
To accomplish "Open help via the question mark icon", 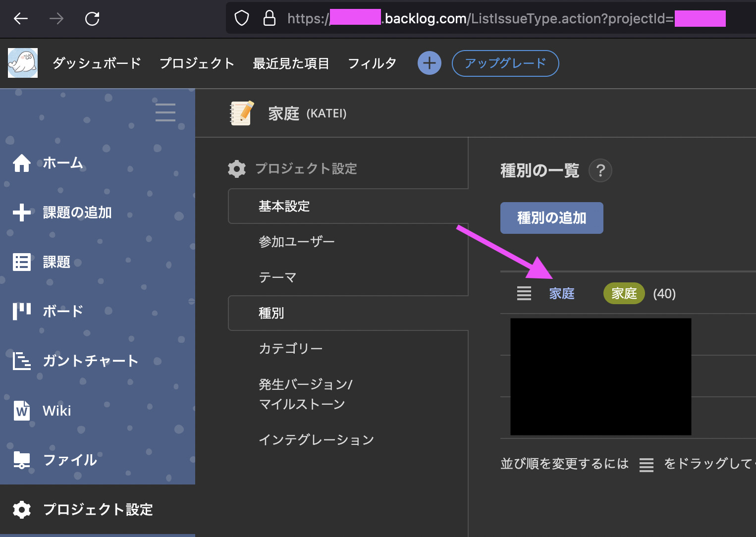I will (x=600, y=170).
